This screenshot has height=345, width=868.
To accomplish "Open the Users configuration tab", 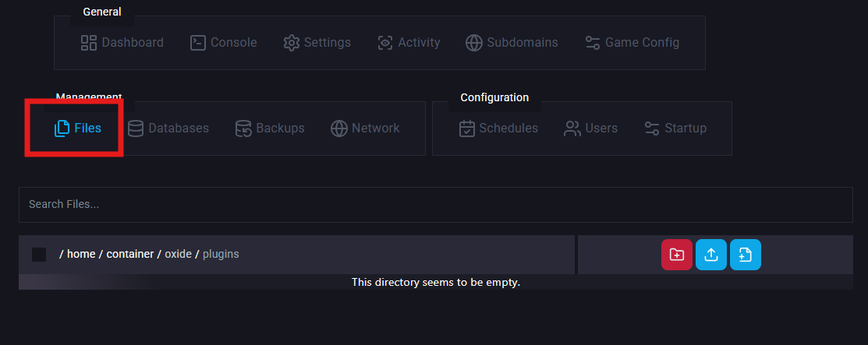I will pyautogui.click(x=591, y=128).
